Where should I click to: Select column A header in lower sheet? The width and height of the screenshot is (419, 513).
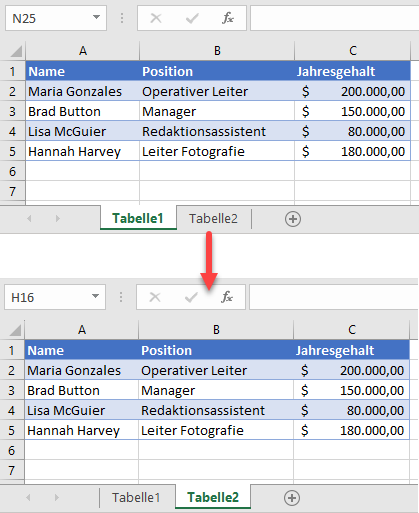[82, 330]
